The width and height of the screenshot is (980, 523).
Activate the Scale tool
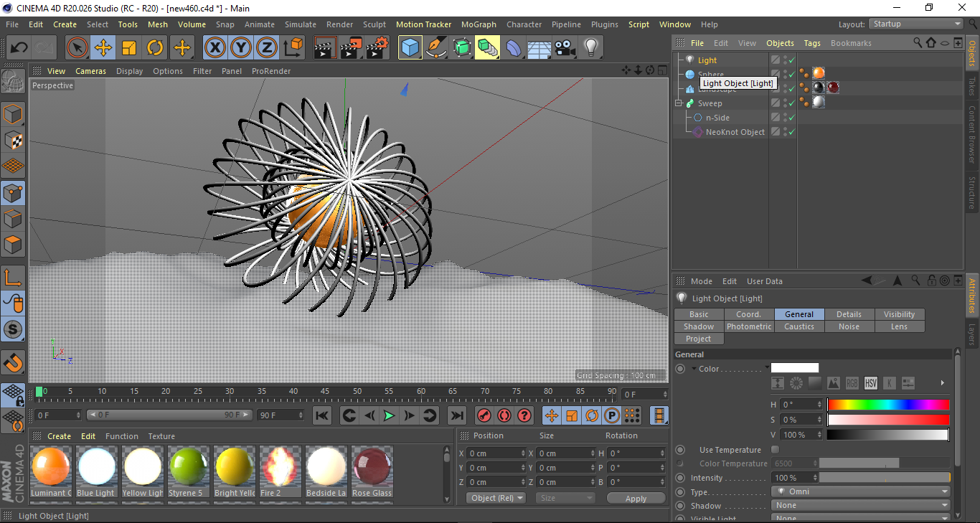(x=129, y=48)
